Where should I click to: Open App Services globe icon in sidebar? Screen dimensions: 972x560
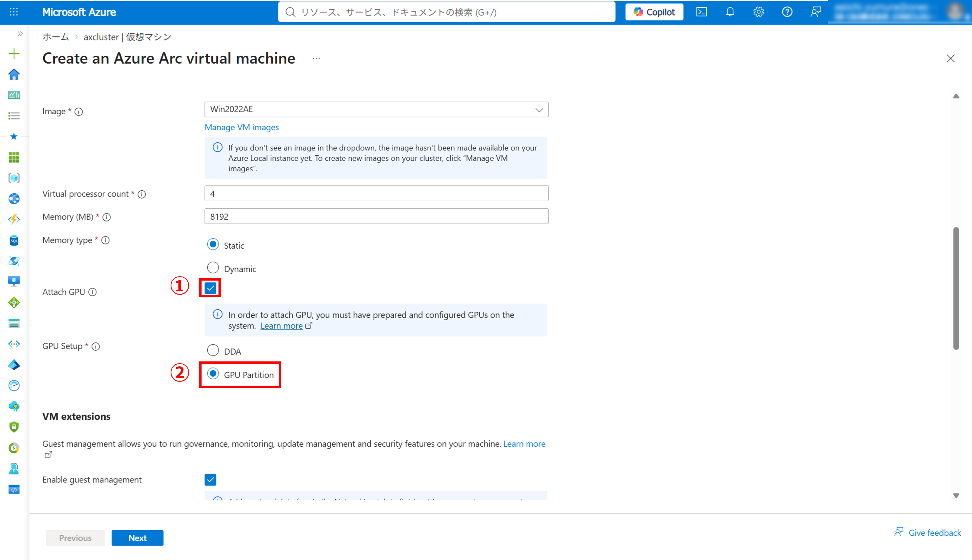14,199
